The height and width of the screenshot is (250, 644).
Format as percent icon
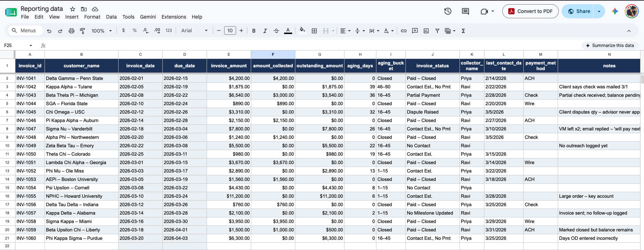135,31
